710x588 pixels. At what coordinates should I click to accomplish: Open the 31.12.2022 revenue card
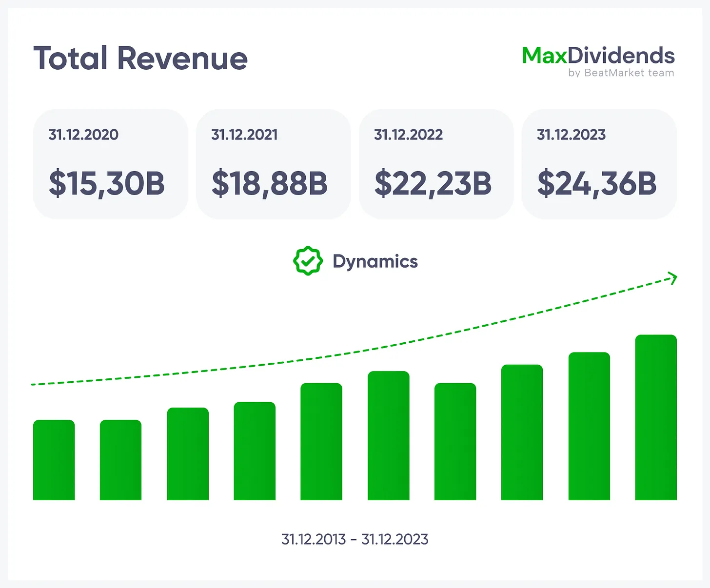pos(436,164)
